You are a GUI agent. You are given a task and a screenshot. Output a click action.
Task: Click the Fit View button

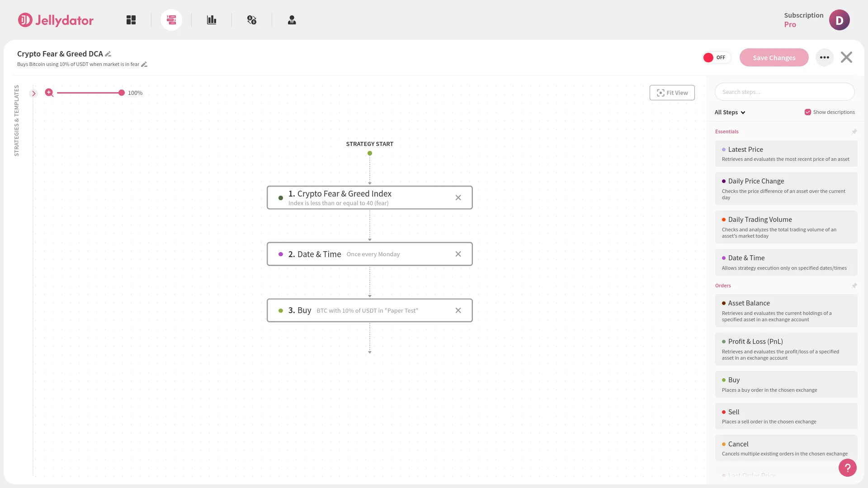[x=672, y=92]
